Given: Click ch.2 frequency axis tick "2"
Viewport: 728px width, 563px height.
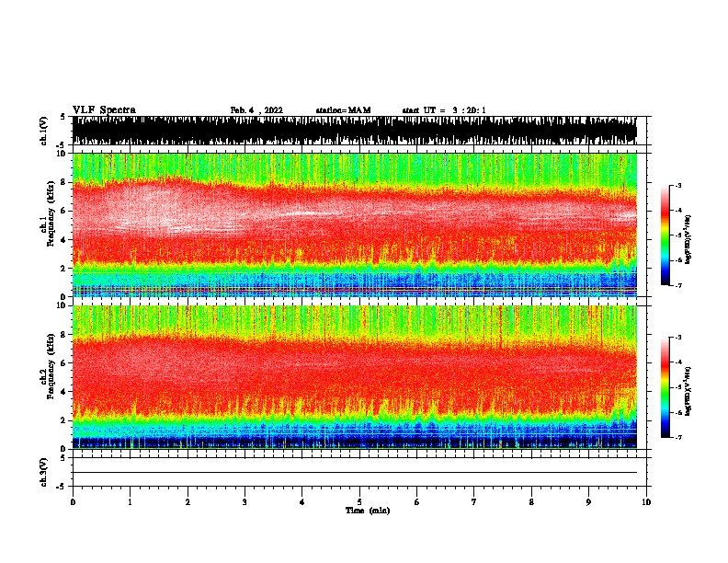Looking at the screenshot, I should click(64, 420).
